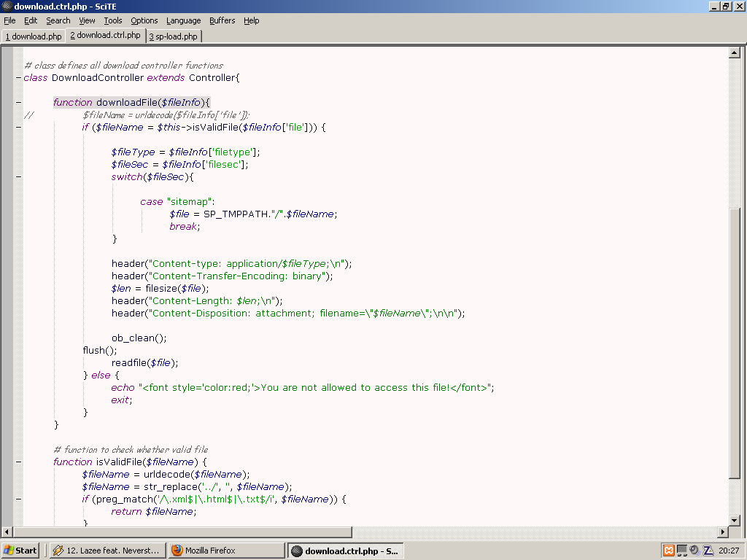Switch to the Lazee feat. Neverst... taskbar window
Image resolution: width=747 pixels, height=560 pixels.
(x=108, y=551)
